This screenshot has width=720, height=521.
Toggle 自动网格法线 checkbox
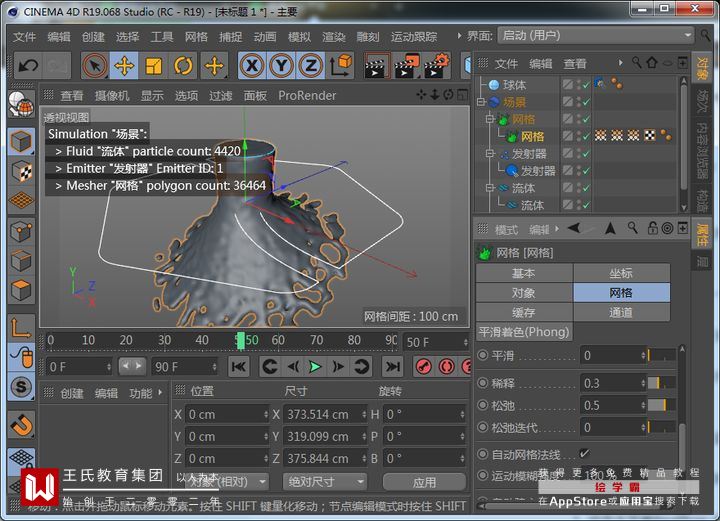[x=584, y=454]
